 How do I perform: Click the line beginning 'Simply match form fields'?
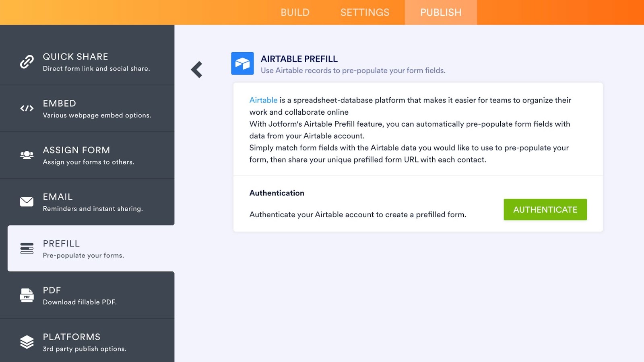409,148
